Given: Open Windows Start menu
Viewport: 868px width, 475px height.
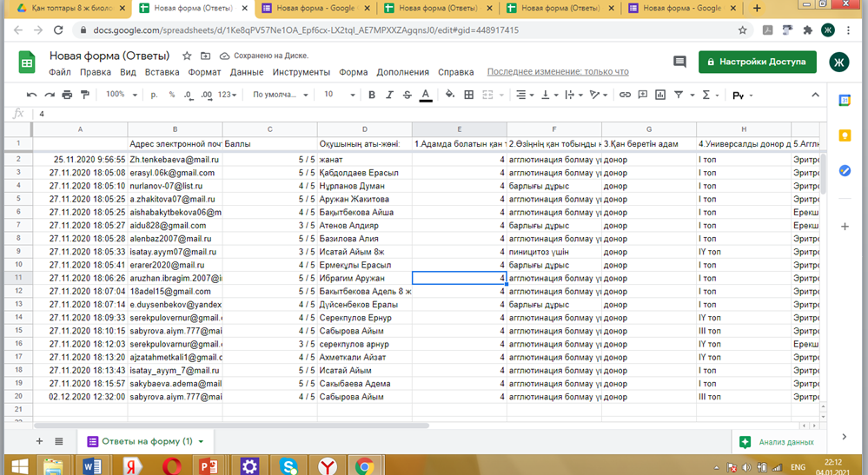Looking at the screenshot, I should click(x=19, y=465).
